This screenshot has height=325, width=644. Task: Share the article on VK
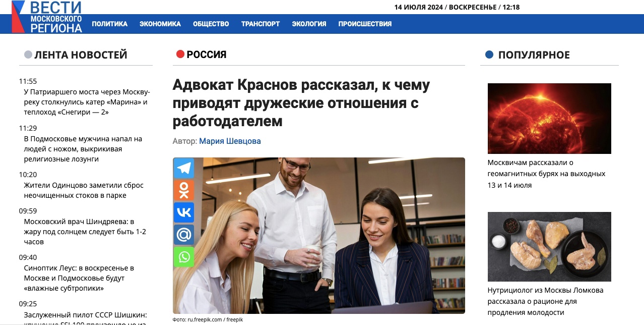184,212
